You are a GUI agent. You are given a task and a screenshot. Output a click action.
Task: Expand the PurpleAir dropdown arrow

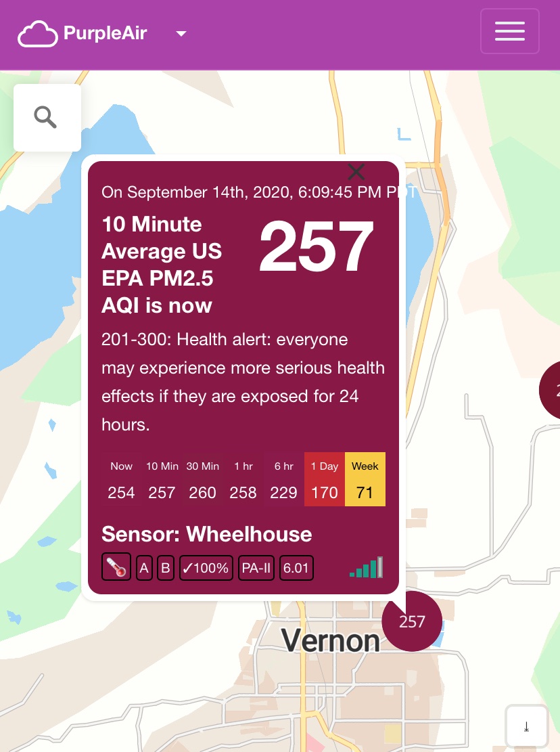pos(181,33)
